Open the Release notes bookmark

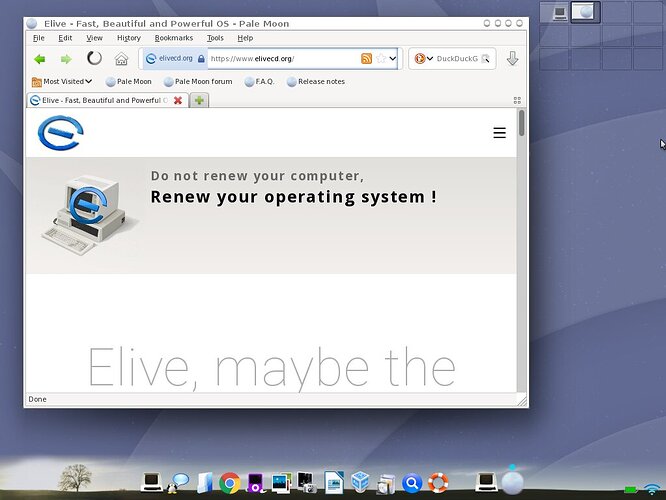[316, 82]
